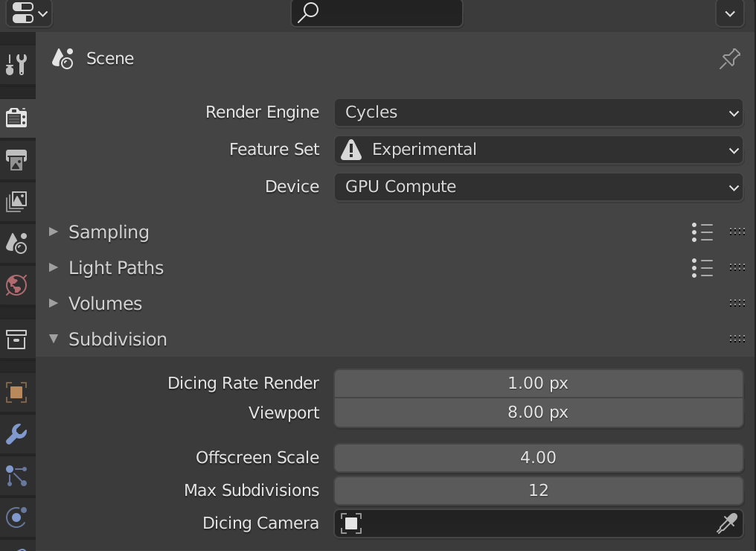Click the Dicing Camera eyedropper icon
The height and width of the screenshot is (551, 756).
pyautogui.click(x=726, y=523)
